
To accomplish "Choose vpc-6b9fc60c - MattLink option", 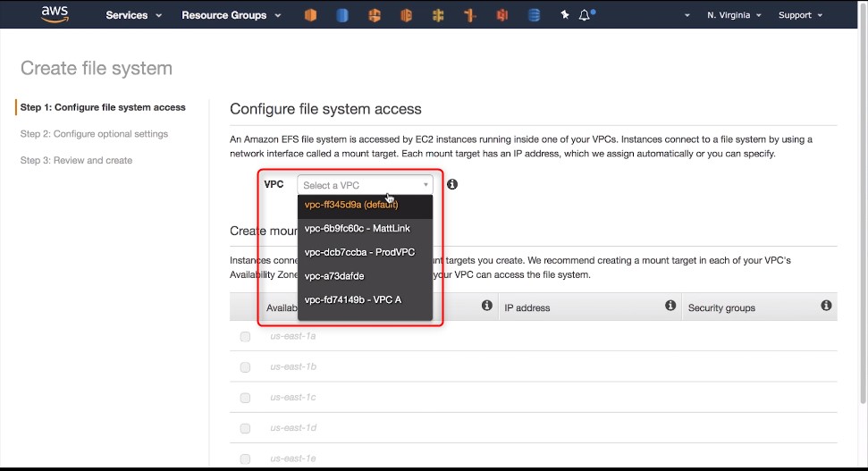I will click(366, 228).
